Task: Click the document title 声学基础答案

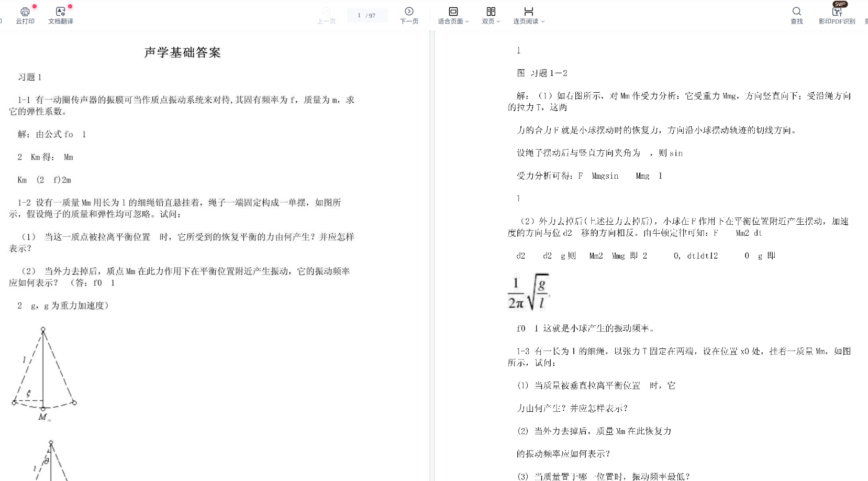Action: coord(182,52)
